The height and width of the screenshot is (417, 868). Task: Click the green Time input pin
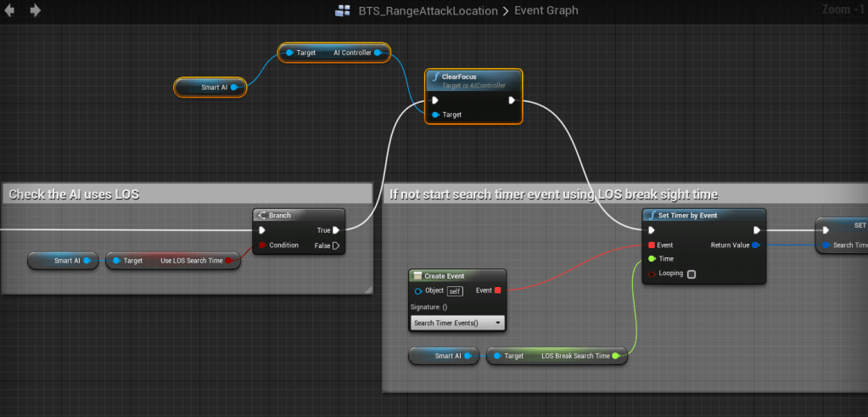651,258
